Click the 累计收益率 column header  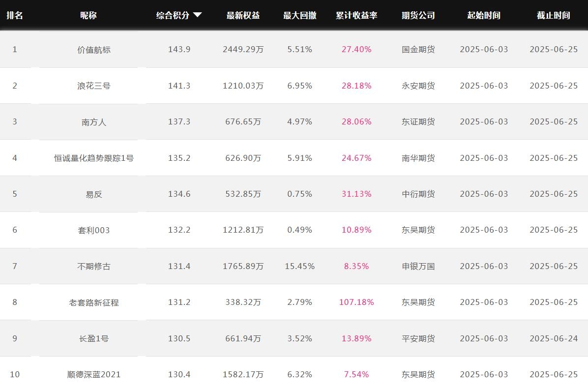tap(356, 15)
